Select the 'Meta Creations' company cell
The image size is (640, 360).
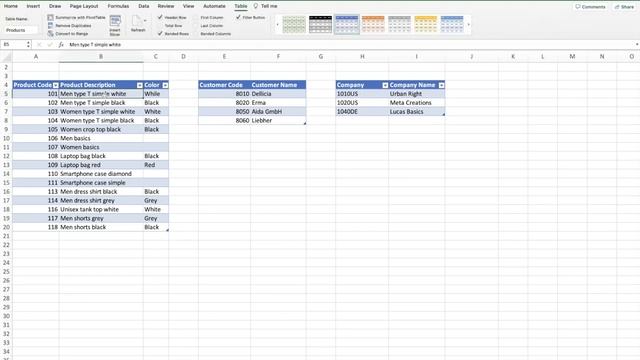tap(417, 103)
